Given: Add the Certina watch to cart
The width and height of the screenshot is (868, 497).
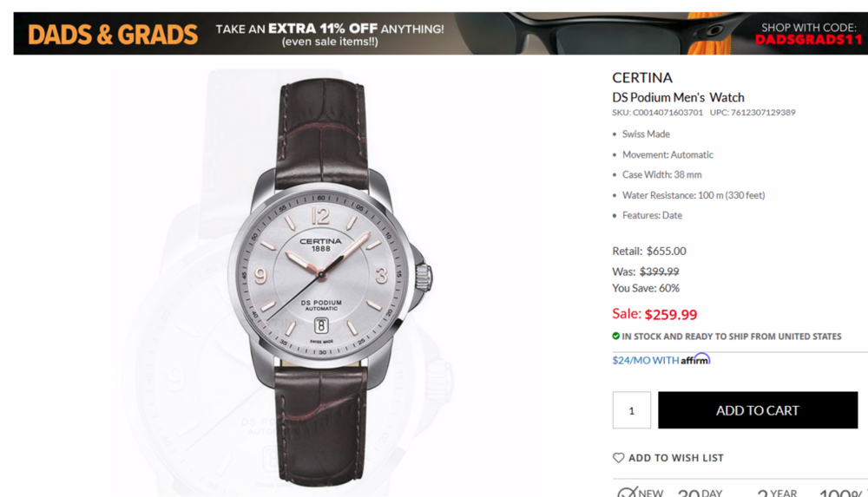Looking at the screenshot, I should point(758,410).
